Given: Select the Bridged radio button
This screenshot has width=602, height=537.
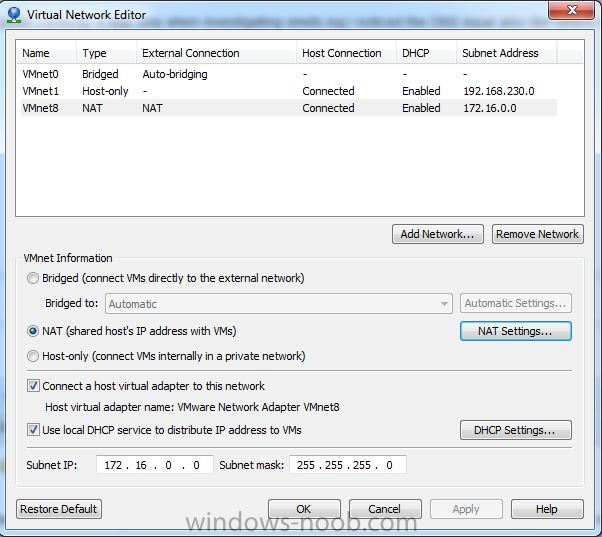Looking at the screenshot, I should (x=33, y=278).
